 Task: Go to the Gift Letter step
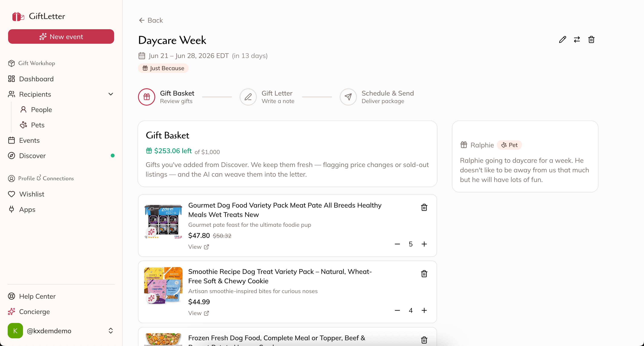coord(267,97)
